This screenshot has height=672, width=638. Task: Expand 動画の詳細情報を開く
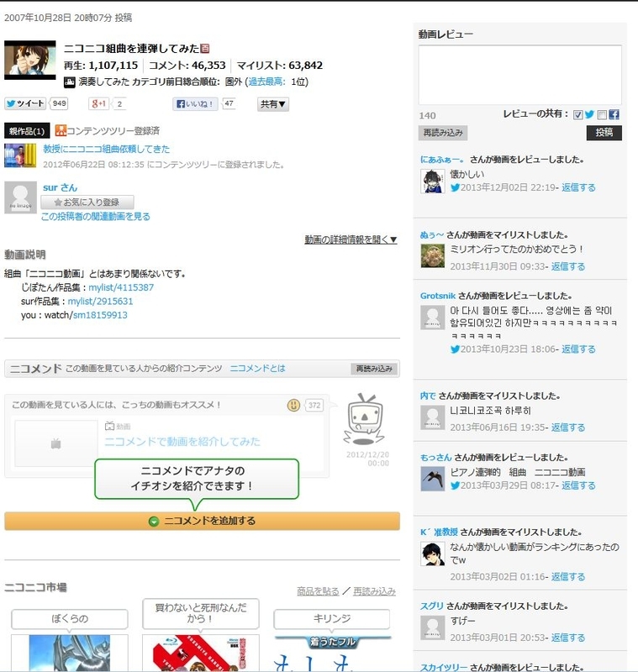pos(351,239)
